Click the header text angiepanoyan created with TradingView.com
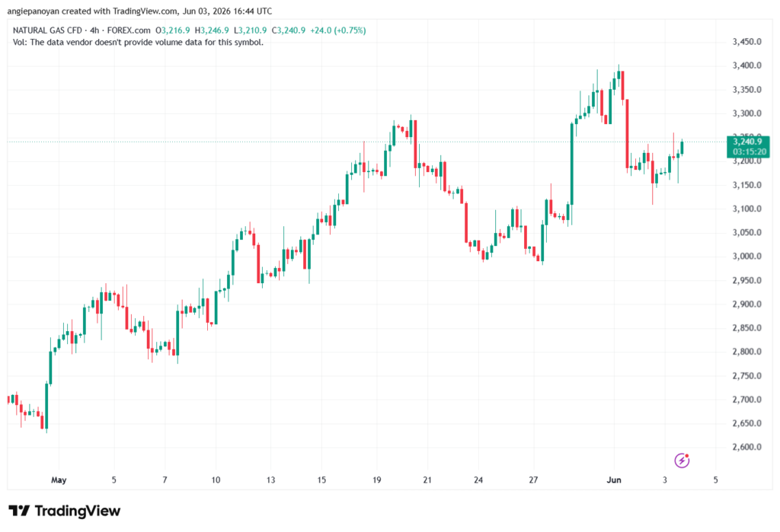The height and width of the screenshot is (532, 780). click(x=91, y=11)
